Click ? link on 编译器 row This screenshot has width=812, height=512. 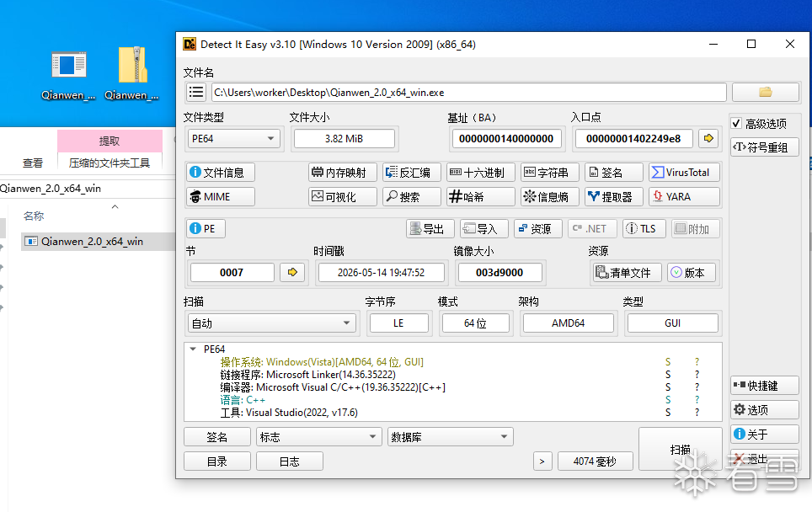(697, 387)
